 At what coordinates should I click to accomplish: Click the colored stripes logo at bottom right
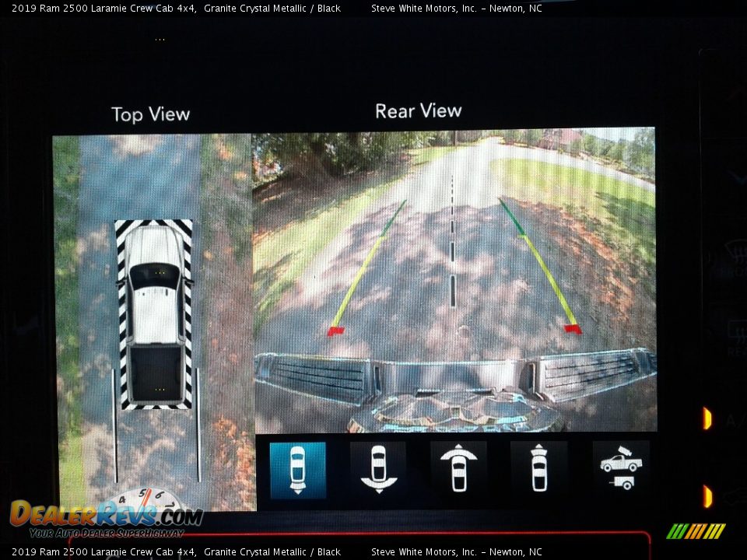coord(696,531)
